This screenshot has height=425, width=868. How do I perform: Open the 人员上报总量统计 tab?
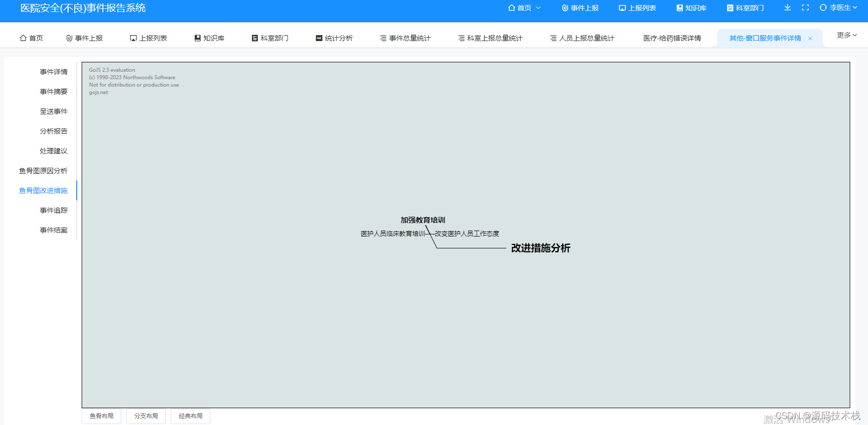click(x=582, y=38)
